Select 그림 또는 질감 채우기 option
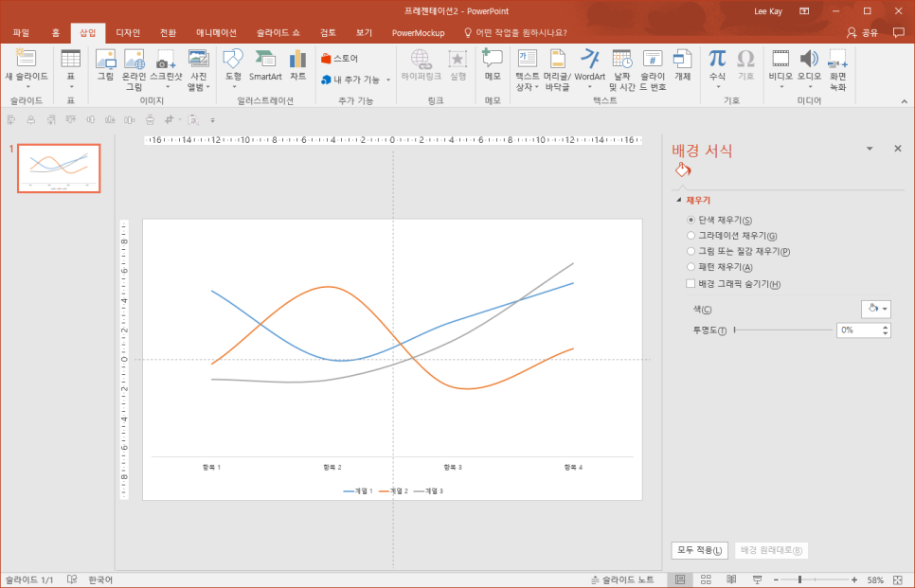 tap(691, 252)
